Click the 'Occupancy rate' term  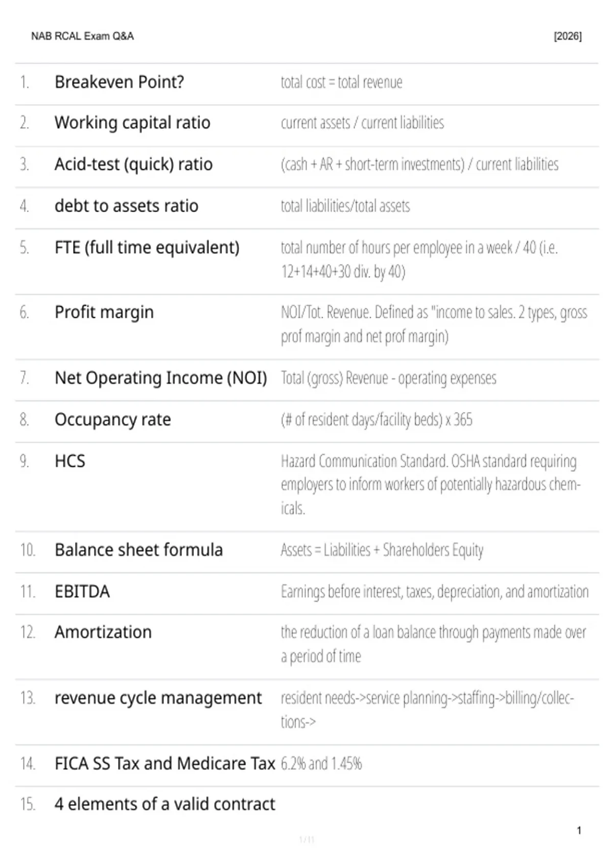(113, 420)
